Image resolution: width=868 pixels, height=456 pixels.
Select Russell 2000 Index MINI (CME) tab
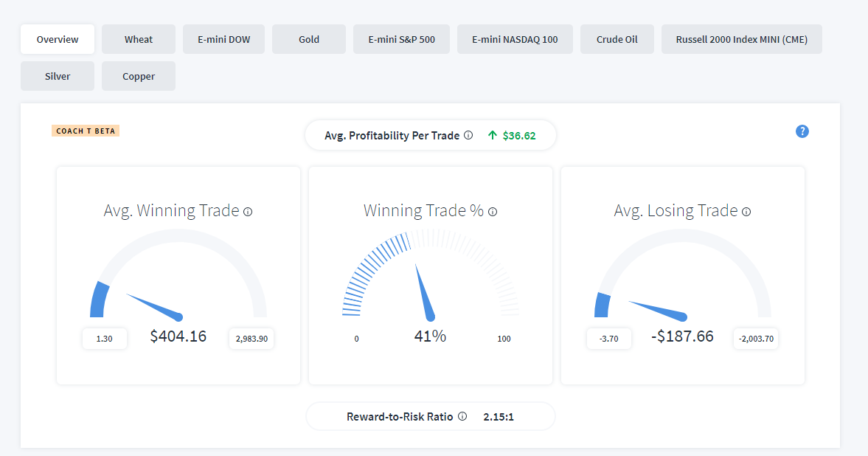[741, 39]
